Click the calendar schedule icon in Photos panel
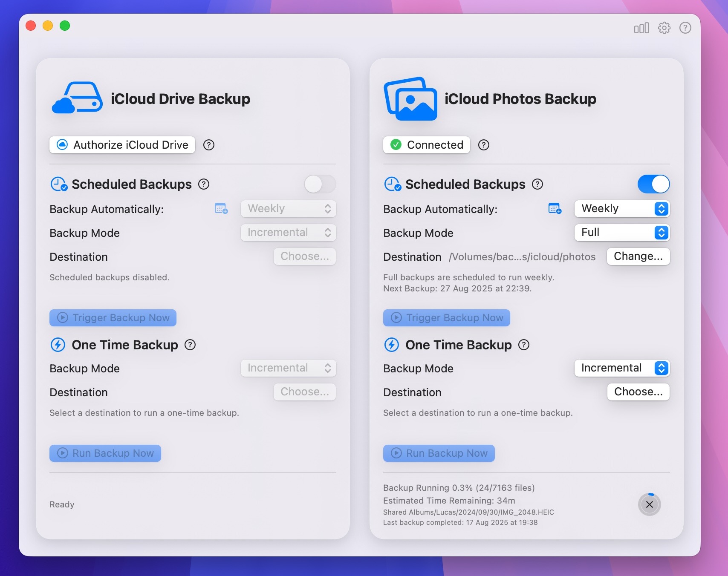This screenshot has width=728, height=576. point(555,209)
